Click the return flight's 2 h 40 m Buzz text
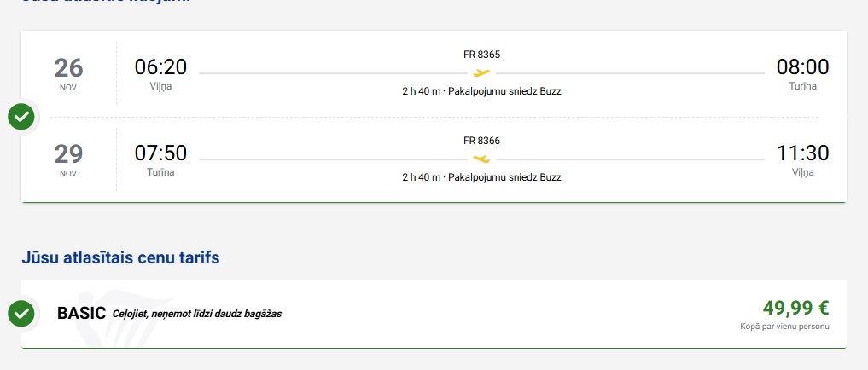Viewport: 868px width, 370px height. coord(482,177)
